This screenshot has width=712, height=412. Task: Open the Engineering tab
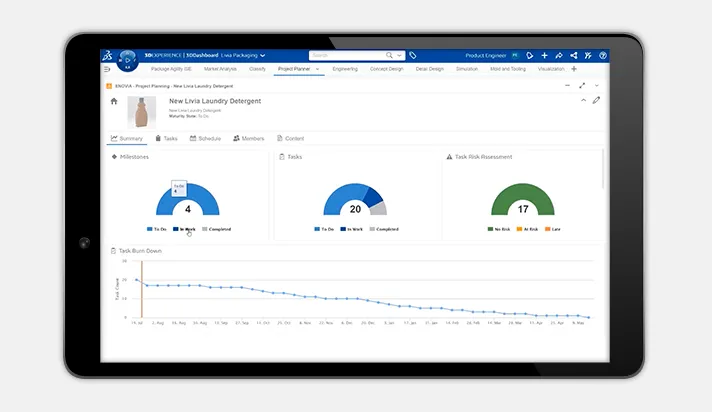point(345,69)
